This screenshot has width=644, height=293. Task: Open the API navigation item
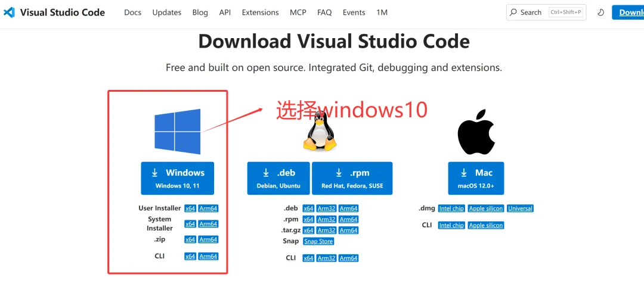click(x=225, y=13)
